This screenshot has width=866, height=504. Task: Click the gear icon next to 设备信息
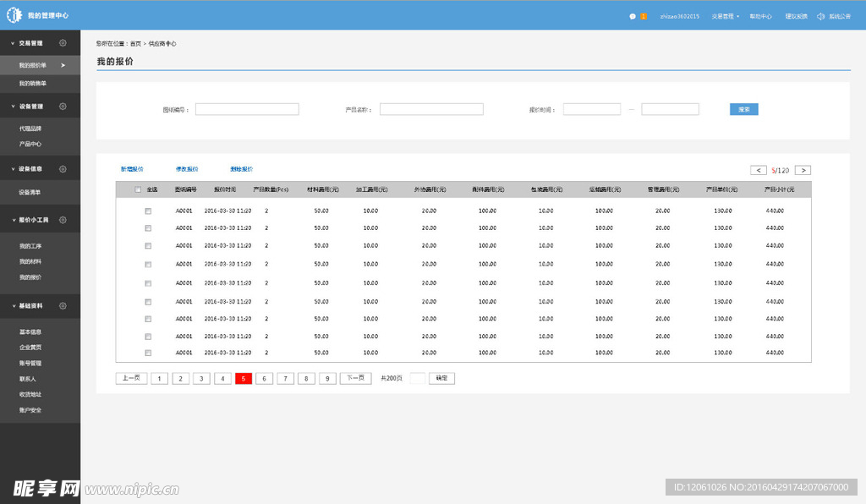coord(63,169)
